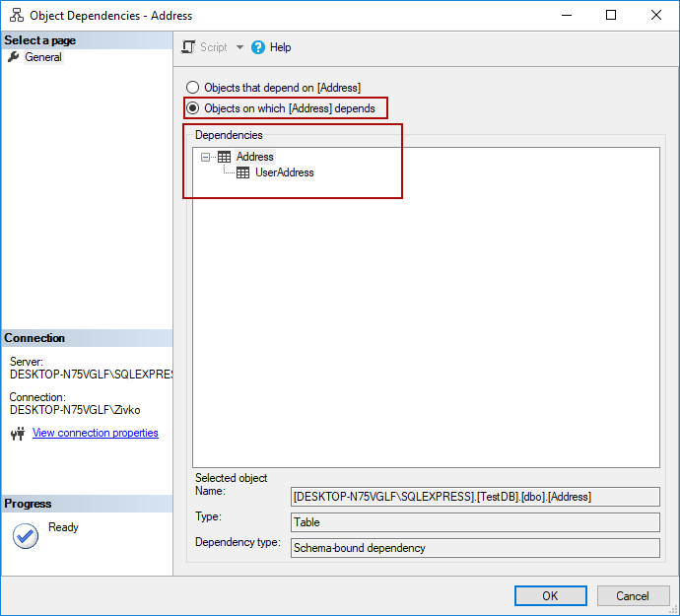The height and width of the screenshot is (616, 680).
Task: Click the 'Select a page' header
Action: pyautogui.click(x=87, y=40)
